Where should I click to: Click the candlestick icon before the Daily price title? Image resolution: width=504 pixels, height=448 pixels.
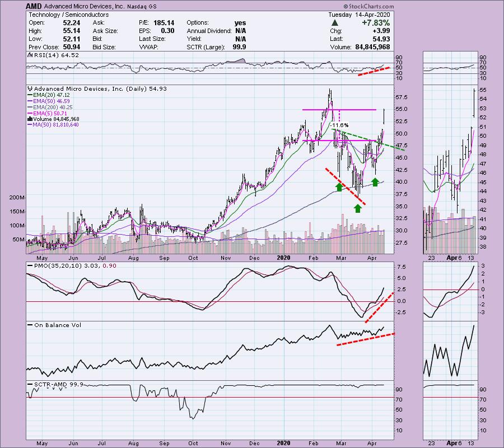(30, 88)
